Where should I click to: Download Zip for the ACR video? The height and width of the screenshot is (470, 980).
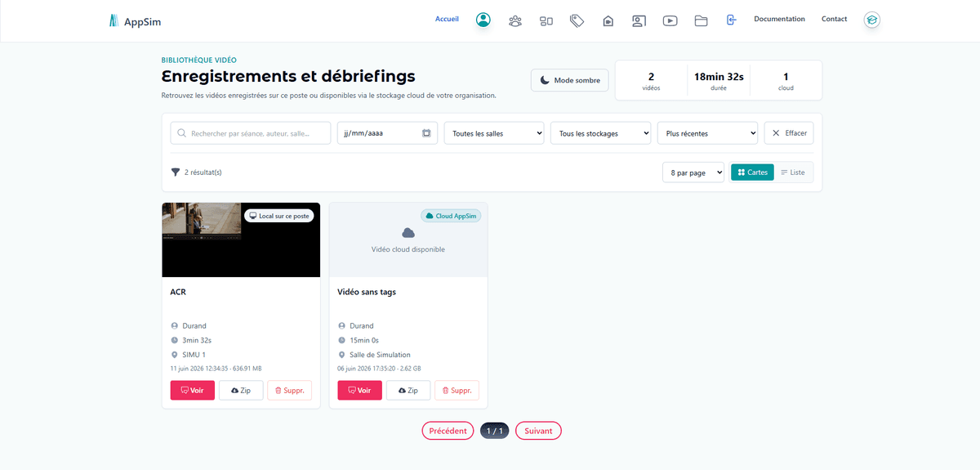coord(241,391)
